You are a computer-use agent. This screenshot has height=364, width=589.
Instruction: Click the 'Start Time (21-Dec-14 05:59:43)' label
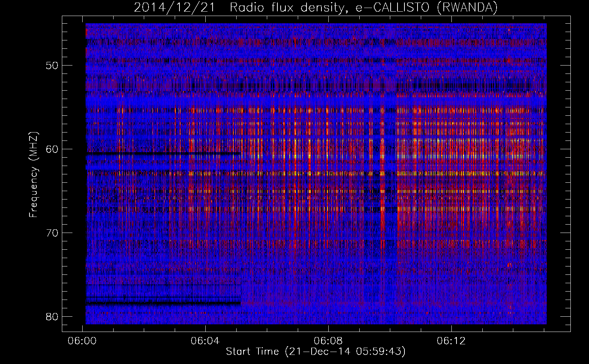(x=316, y=352)
